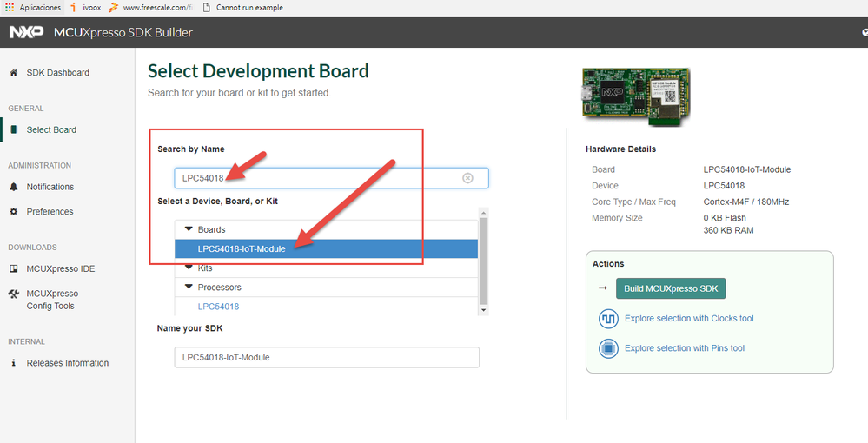Open Explore selection with Pins tool
Image resolution: width=868 pixels, height=443 pixels.
684,348
